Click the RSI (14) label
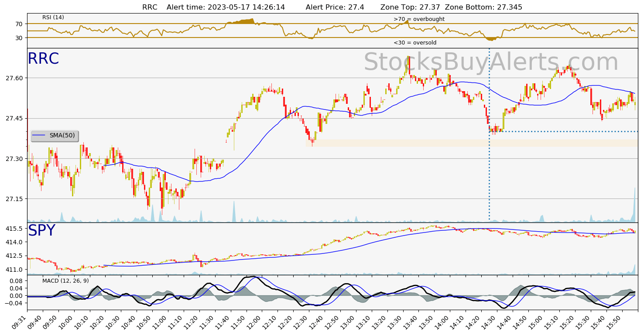This screenshot has width=644, height=335. [53, 17]
